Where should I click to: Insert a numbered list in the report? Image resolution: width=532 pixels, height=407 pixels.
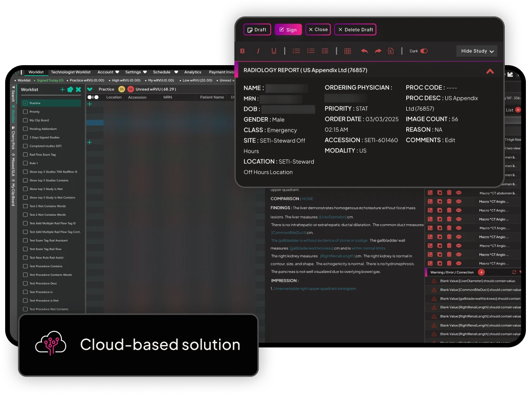296,51
